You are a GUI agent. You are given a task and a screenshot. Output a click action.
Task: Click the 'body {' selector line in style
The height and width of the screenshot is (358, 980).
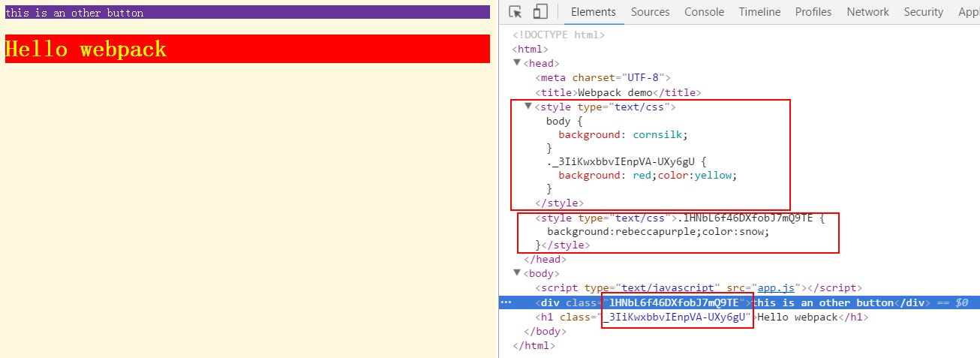point(565,121)
